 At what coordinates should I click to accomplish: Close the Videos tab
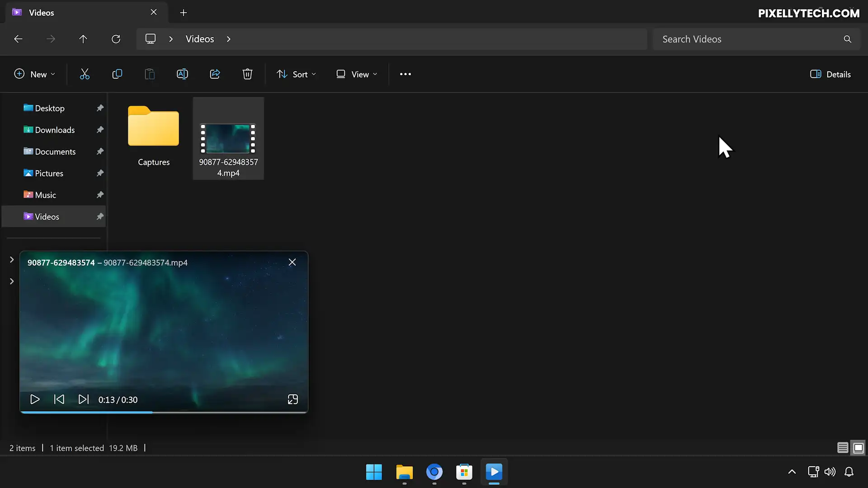(x=154, y=12)
